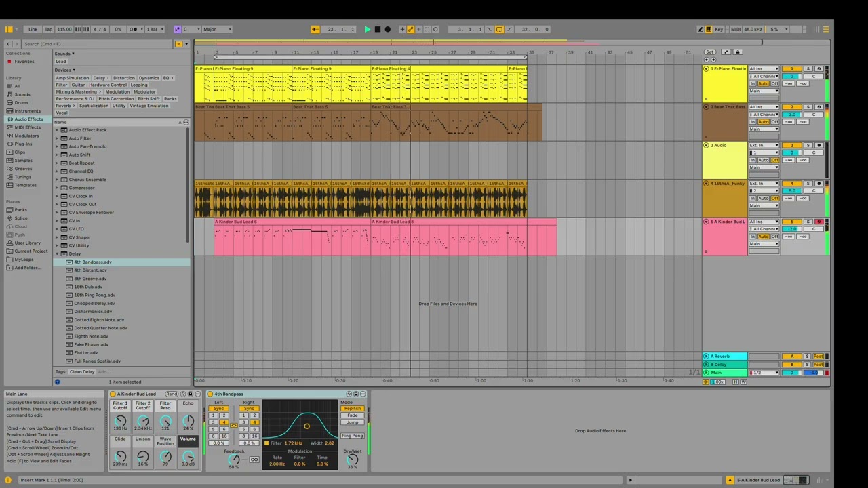Start playback with the Play button
The image size is (868, 488).
coord(367,29)
